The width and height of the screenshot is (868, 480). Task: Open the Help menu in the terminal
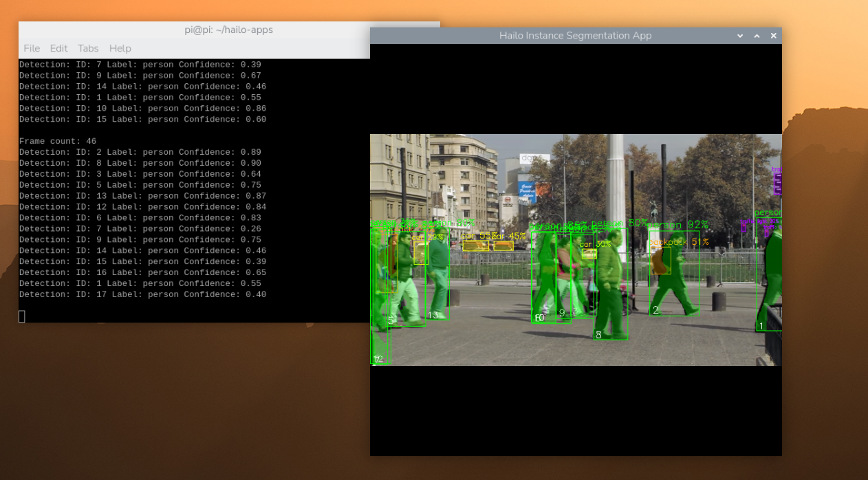click(120, 48)
